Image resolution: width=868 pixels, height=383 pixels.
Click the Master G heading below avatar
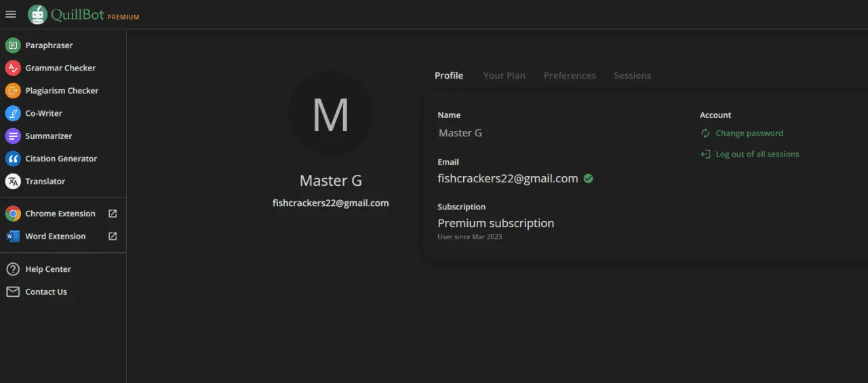click(331, 181)
